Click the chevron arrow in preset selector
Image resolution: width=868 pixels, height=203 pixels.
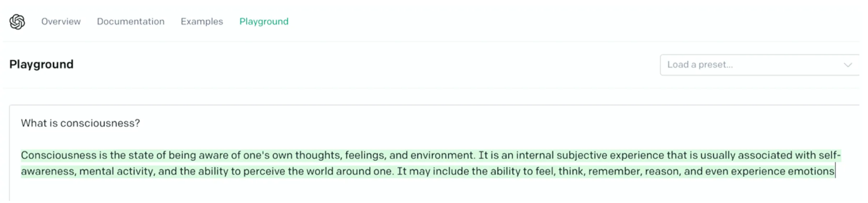point(848,65)
